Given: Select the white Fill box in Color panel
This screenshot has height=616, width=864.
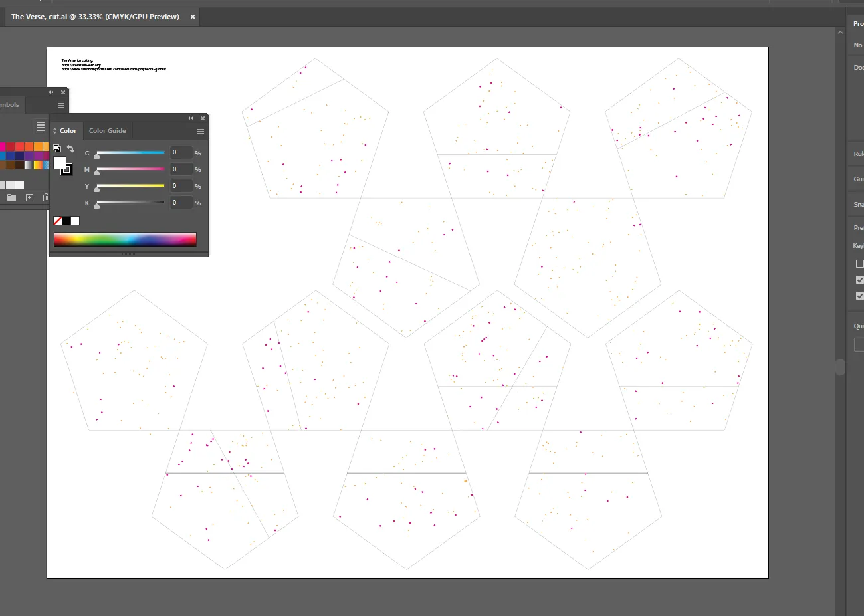Looking at the screenshot, I should coord(60,163).
